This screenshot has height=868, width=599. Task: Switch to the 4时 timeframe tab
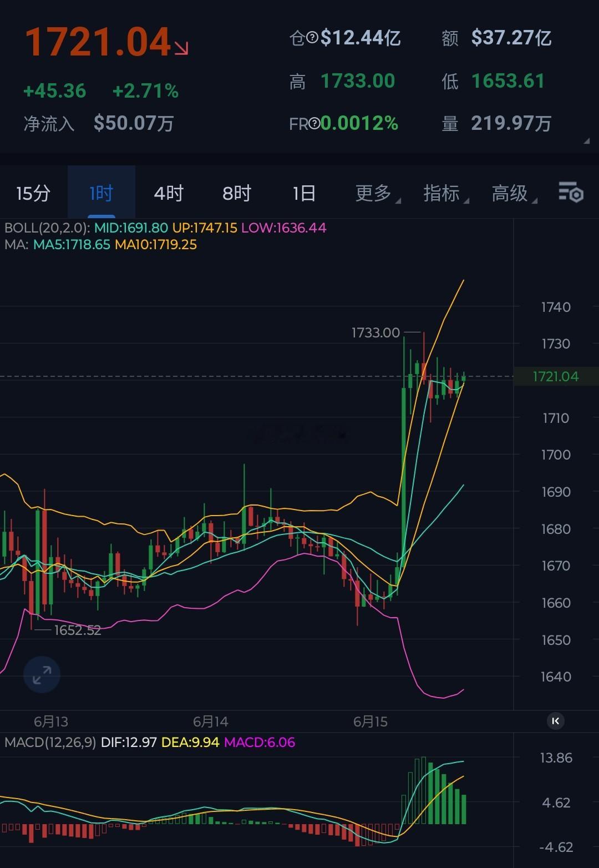[x=169, y=193]
